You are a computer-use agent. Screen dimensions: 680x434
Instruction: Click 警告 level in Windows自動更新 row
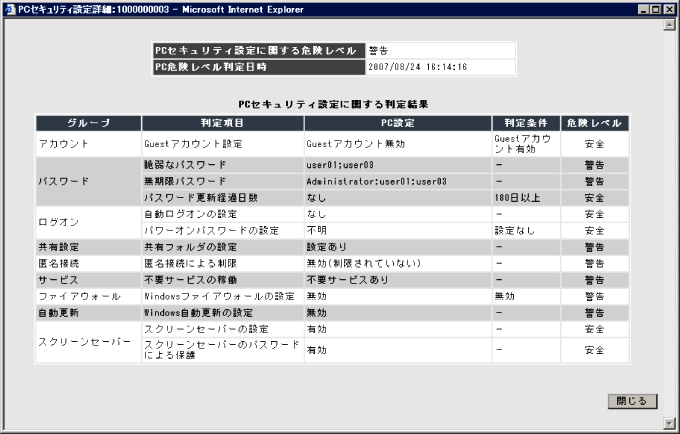point(595,313)
